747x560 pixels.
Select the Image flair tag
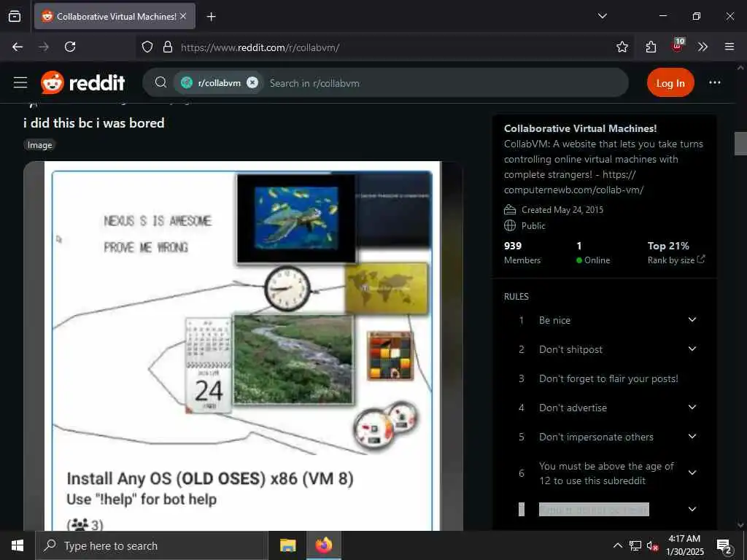tap(39, 145)
